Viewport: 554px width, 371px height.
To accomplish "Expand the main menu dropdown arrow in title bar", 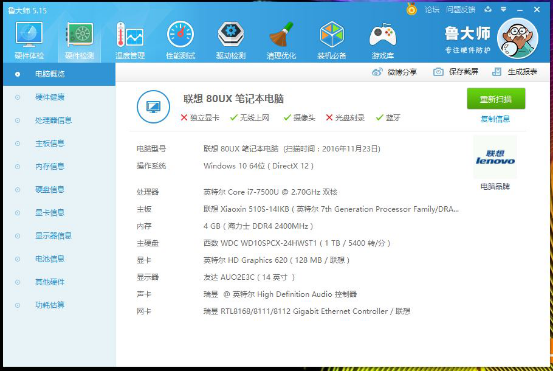I will pyautogui.click(x=503, y=10).
